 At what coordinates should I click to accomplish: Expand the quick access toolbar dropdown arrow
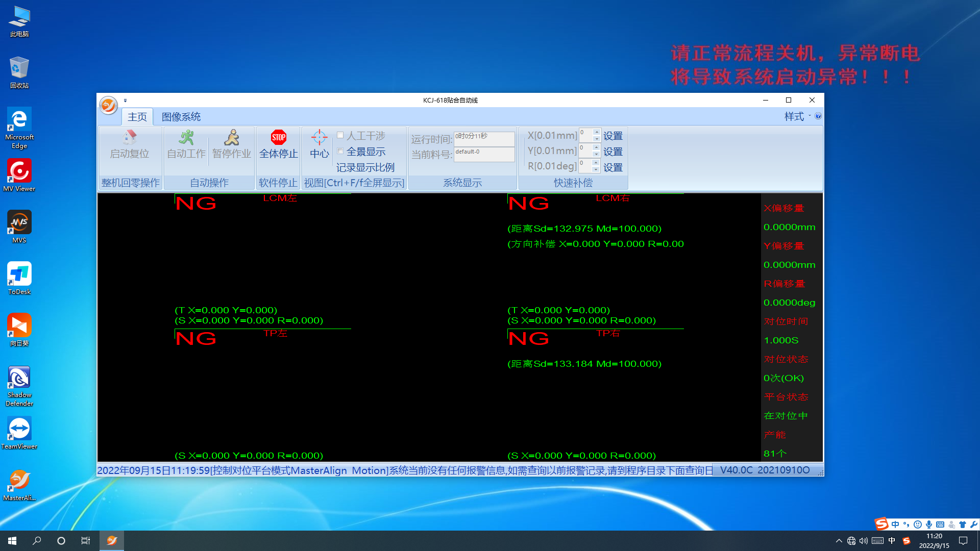tap(125, 101)
